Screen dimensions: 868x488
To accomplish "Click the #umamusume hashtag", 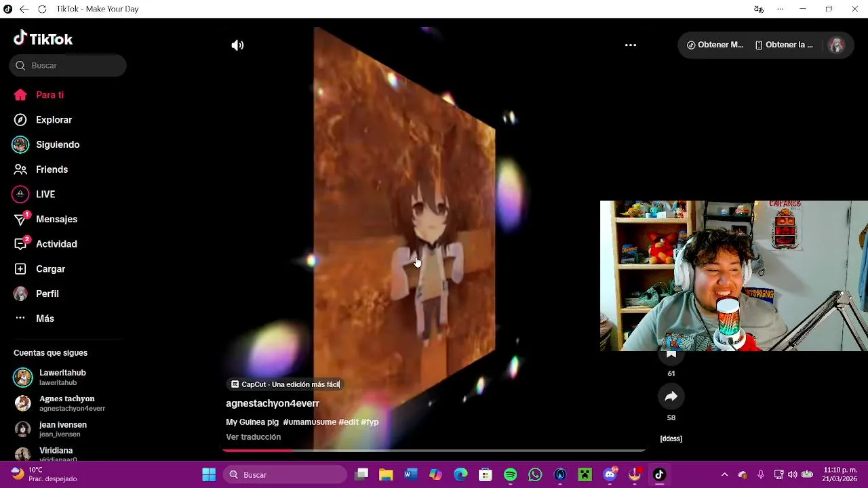I will pyautogui.click(x=310, y=422).
